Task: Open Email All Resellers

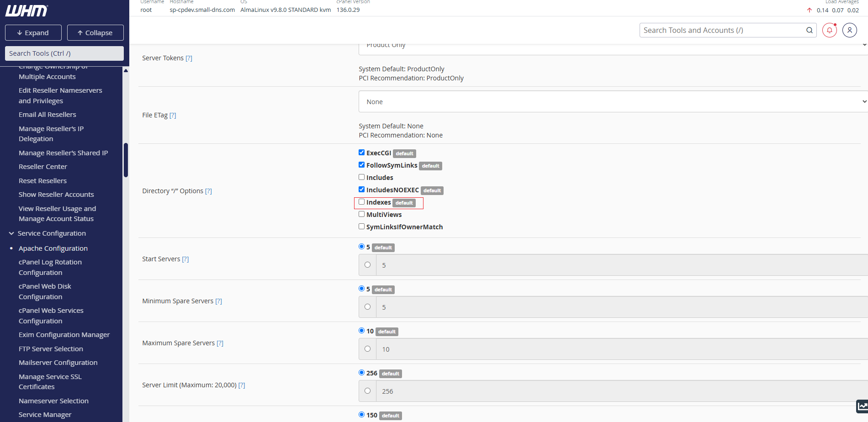Action: click(x=48, y=115)
